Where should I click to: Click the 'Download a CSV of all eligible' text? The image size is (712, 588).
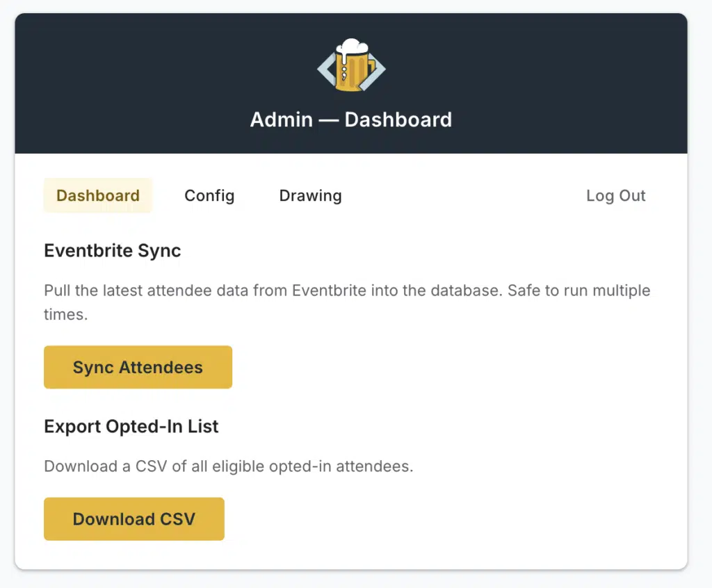(229, 466)
